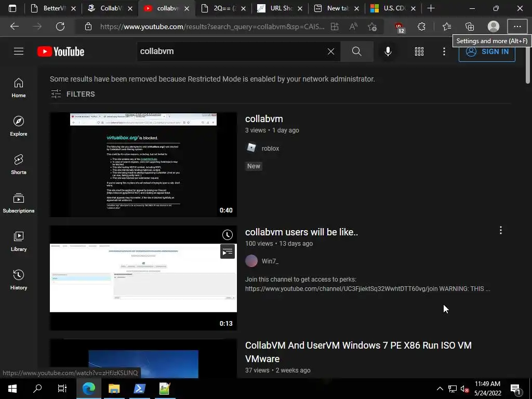Play the virtualbox.org blocked video thumbnail

click(143, 165)
